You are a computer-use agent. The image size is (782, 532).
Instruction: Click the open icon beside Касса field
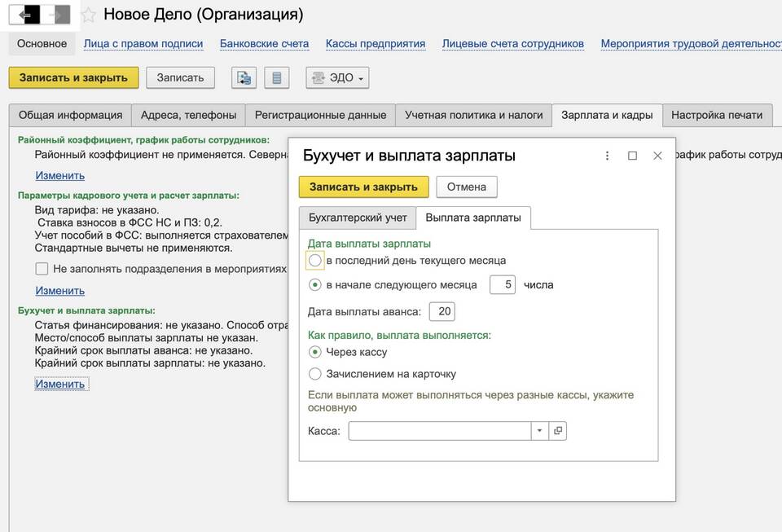pyautogui.click(x=558, y=431)
